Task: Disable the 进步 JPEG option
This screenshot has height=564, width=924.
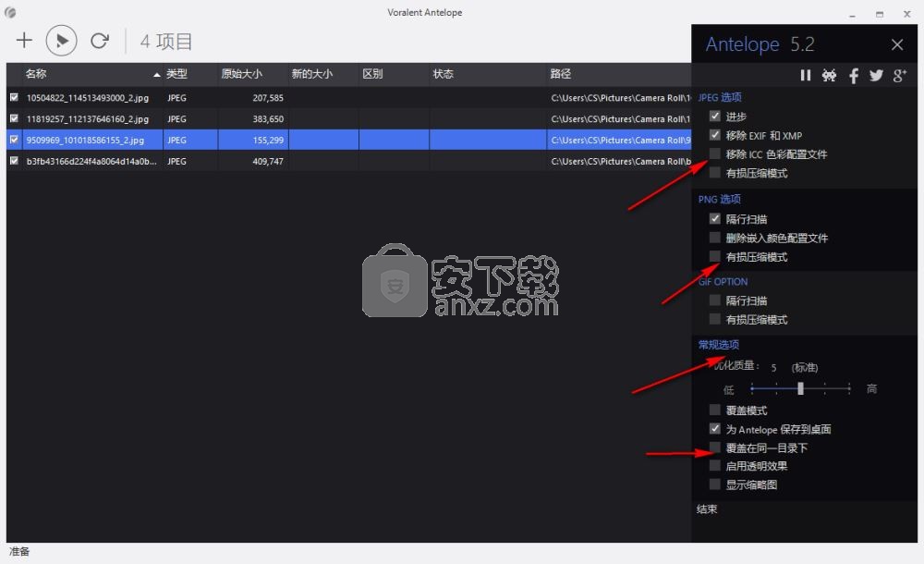Action: [715, 116]
